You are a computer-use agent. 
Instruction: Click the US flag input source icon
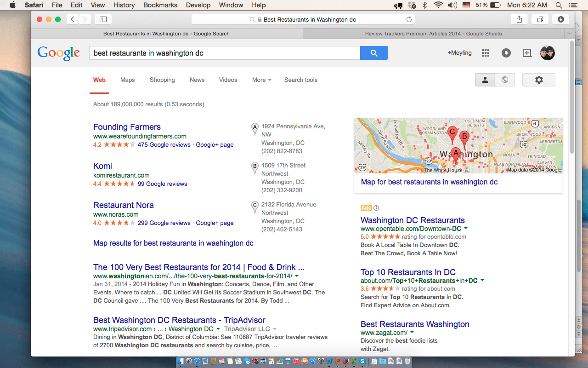point(466,5)
